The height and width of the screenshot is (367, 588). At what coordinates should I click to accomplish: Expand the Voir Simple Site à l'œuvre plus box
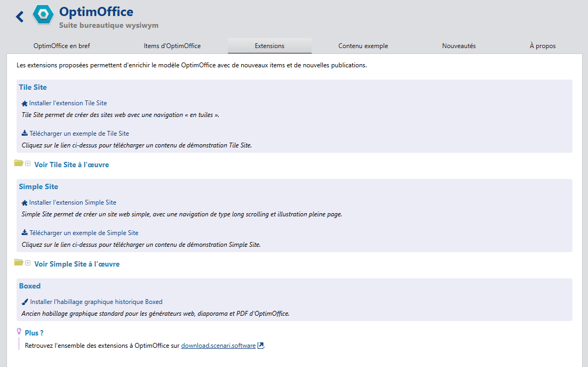click(x=28, y=263)
